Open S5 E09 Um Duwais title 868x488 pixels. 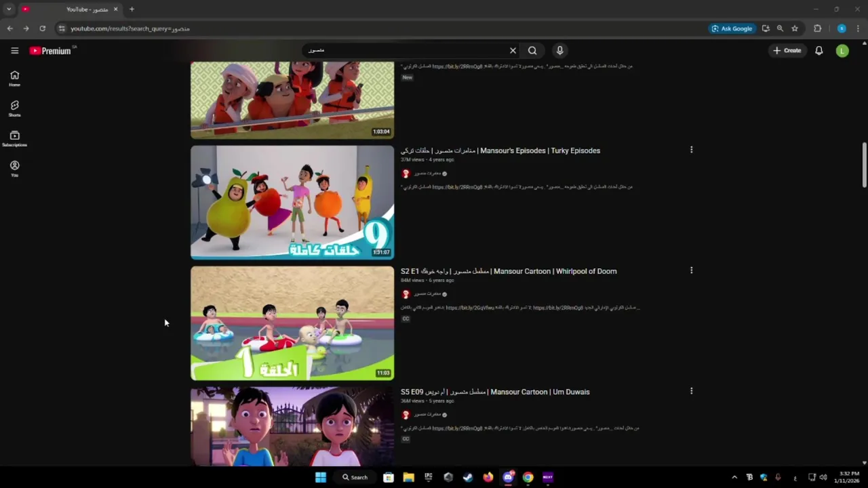tap(495, 392)
